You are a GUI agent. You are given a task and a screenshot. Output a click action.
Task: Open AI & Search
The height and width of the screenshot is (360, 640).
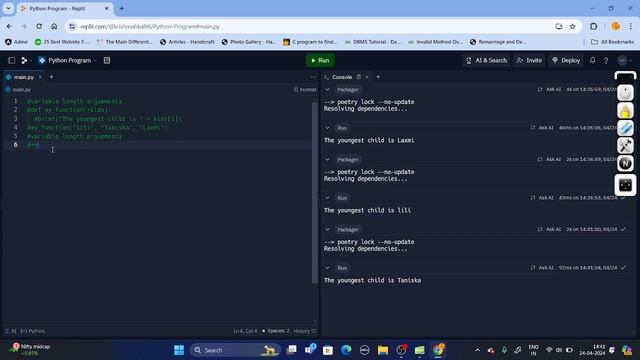487,60
